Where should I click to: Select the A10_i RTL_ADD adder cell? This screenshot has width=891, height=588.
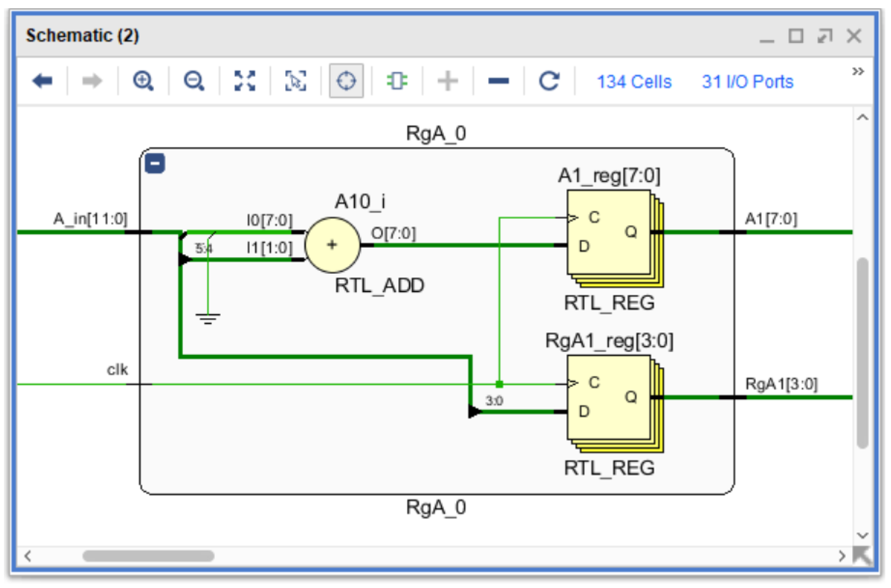(333, 245)
